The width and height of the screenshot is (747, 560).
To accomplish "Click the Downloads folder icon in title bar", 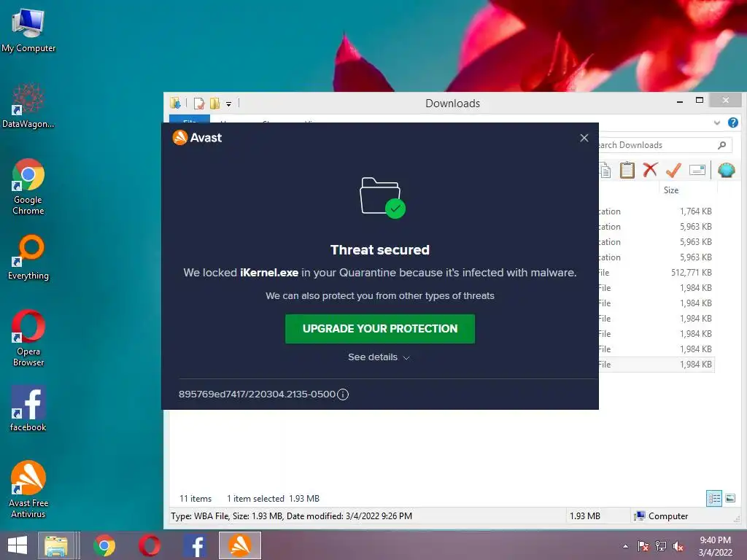I will coord(175,103).
